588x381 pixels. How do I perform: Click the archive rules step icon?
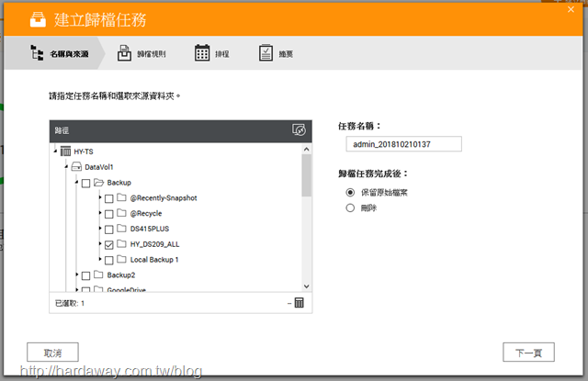124,53
